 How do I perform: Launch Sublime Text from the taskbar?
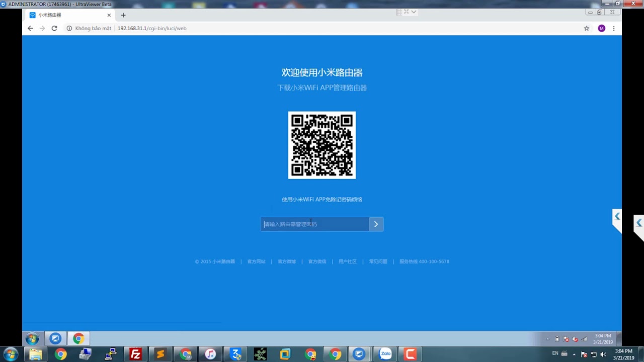pos(160,354)
